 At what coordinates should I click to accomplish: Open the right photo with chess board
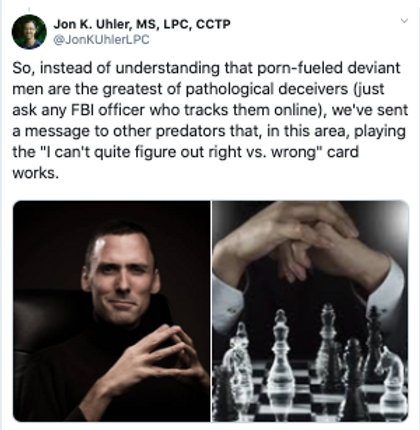[x=310, y=311]
